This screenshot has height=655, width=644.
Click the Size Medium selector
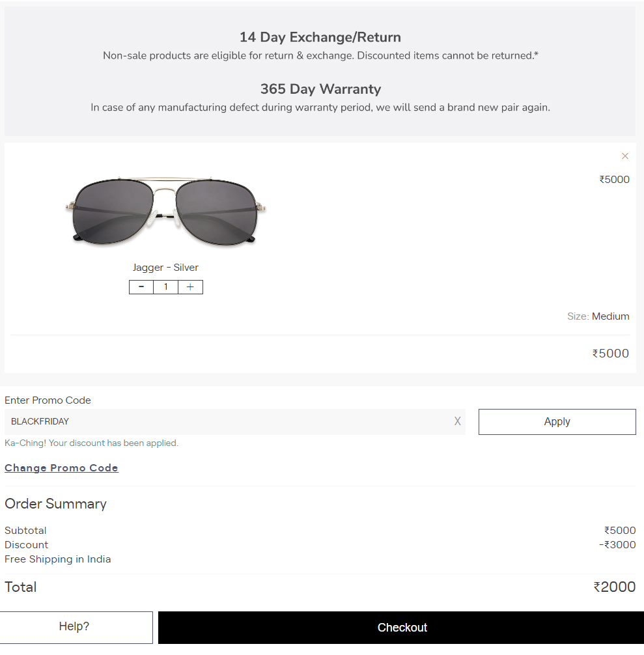tap(598, 316)
